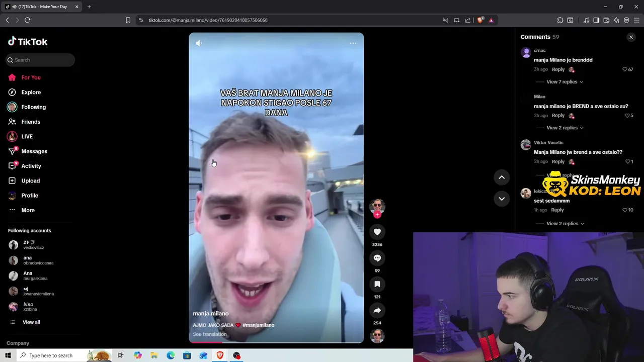This screenshot has width=644, height=362.
Task: Click the TikTok logo
Action: (28, 42)
